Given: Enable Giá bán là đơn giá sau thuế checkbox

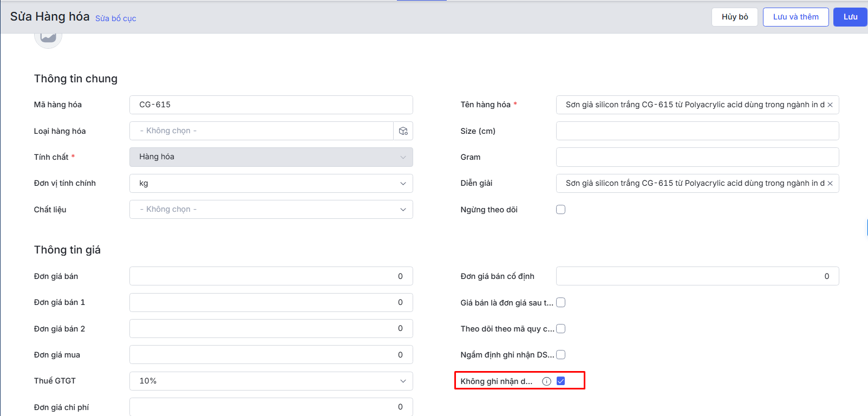Looking at the screenshot, I should click(x=560, y=303).
